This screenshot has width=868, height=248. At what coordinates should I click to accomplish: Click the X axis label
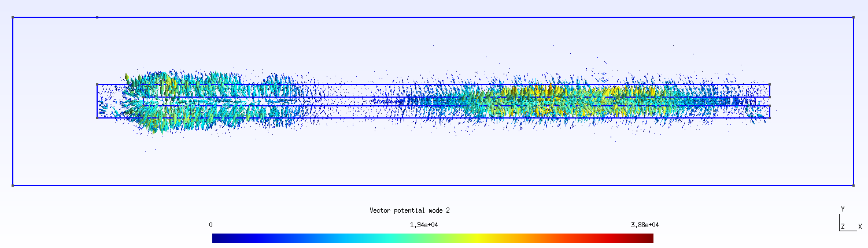coord(860,227)
